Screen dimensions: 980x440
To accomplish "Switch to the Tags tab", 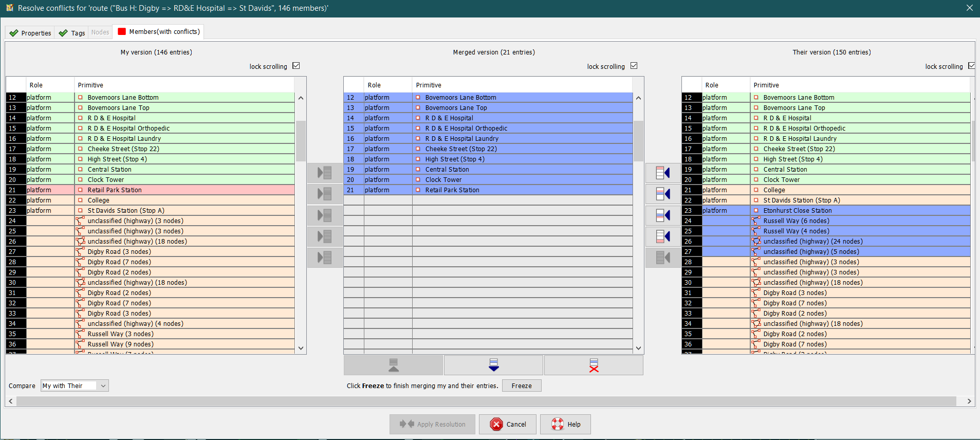I will [x=72, y=33].
